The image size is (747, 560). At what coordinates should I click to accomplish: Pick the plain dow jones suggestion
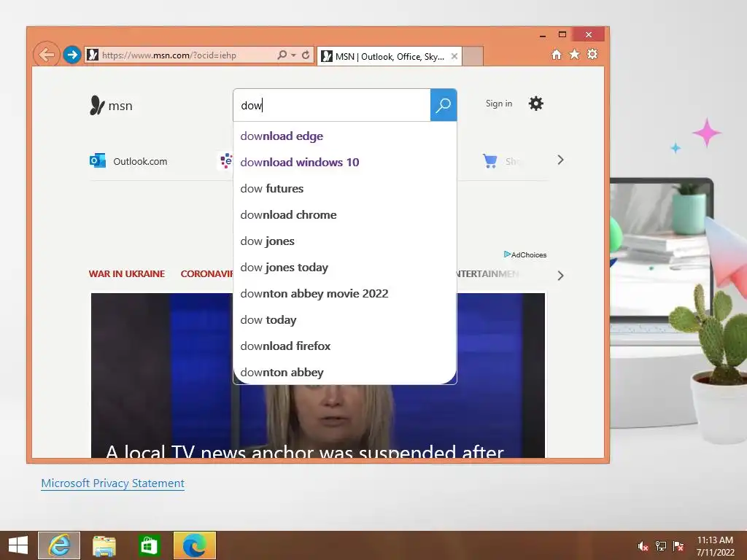click(344, 241)
